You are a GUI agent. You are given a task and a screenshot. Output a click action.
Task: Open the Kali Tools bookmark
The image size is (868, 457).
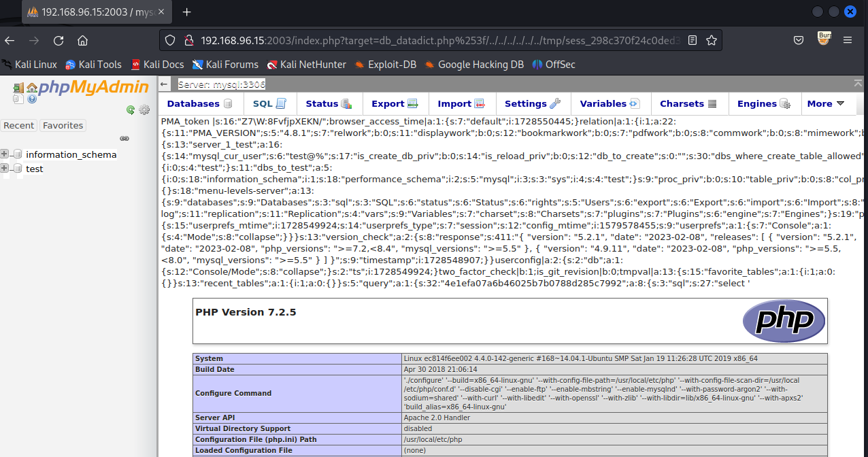93,65
